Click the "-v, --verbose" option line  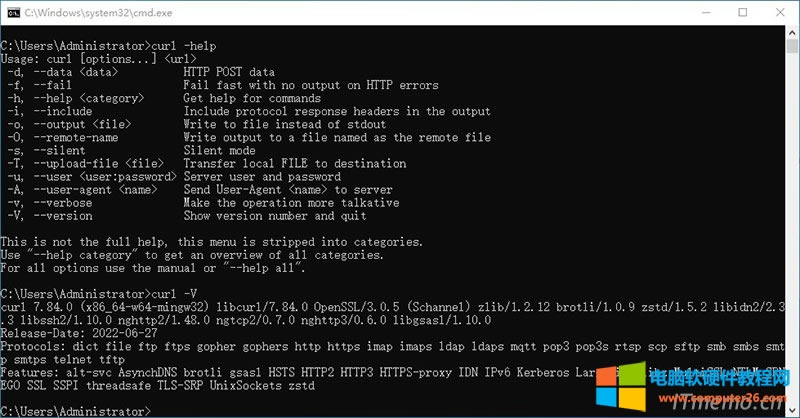(x=47, y=203)
